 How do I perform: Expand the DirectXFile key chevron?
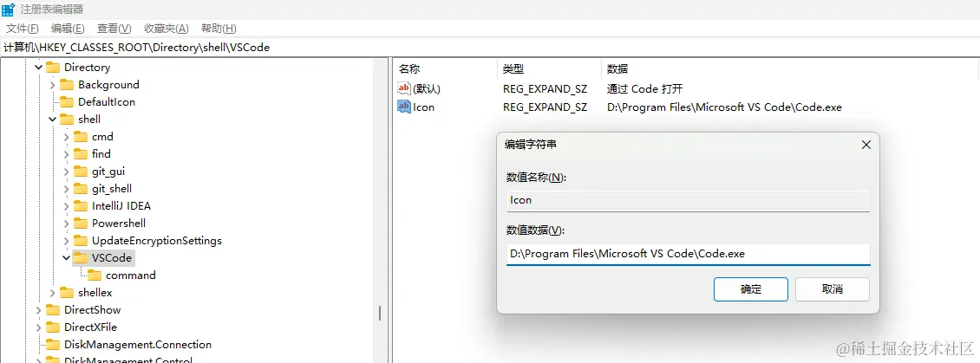click(39, 327)
